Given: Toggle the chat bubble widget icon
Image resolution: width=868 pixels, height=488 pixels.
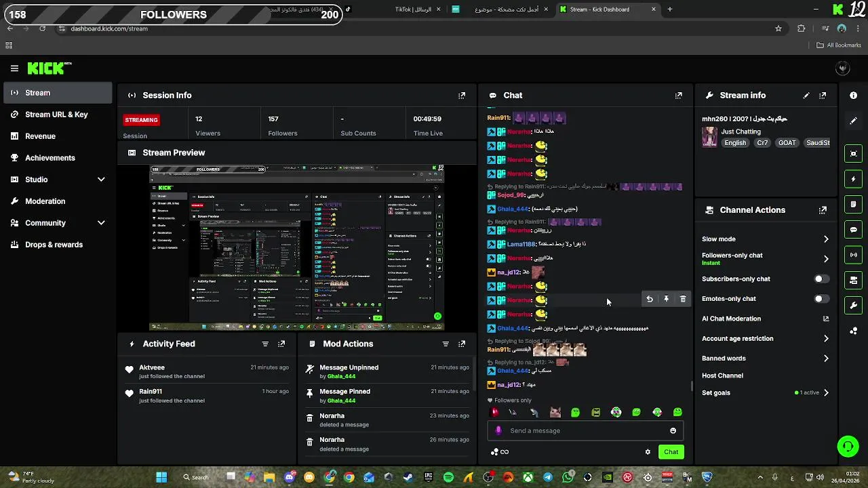Looking at the screenshot, I should pyautogui.click(x=854, y=230).
